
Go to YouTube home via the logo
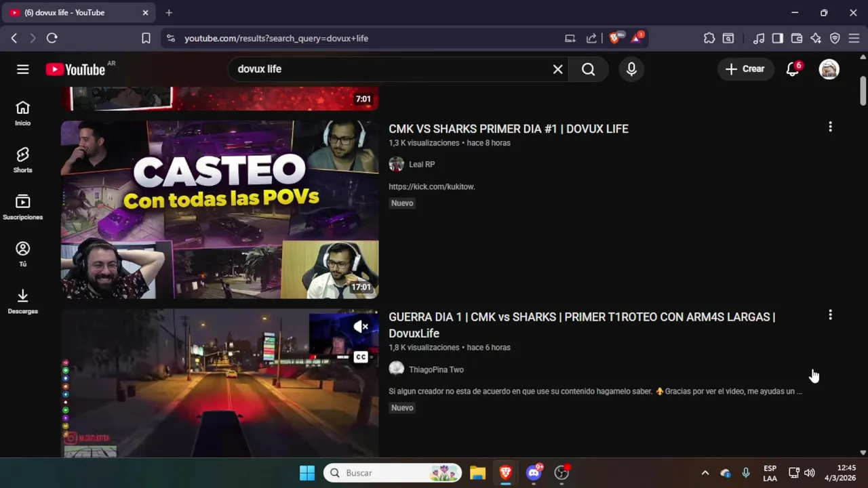click(x=75, y=69)
